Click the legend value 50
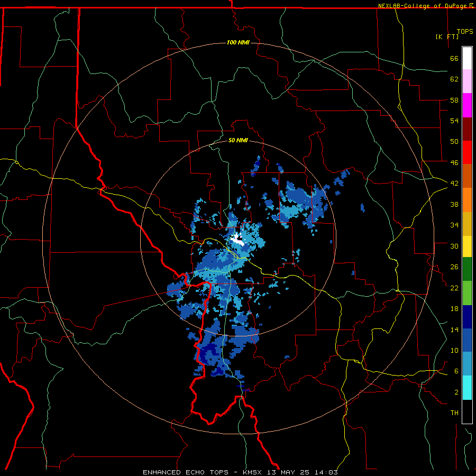Screen dimensions: 476x476 click(454, 142)
